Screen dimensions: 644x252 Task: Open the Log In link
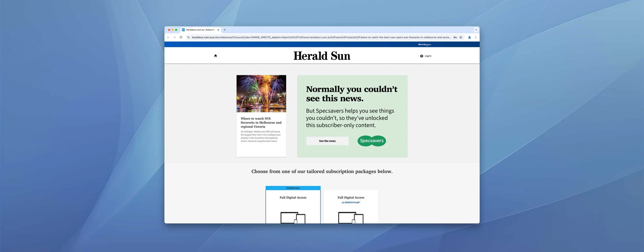(426, 56)
